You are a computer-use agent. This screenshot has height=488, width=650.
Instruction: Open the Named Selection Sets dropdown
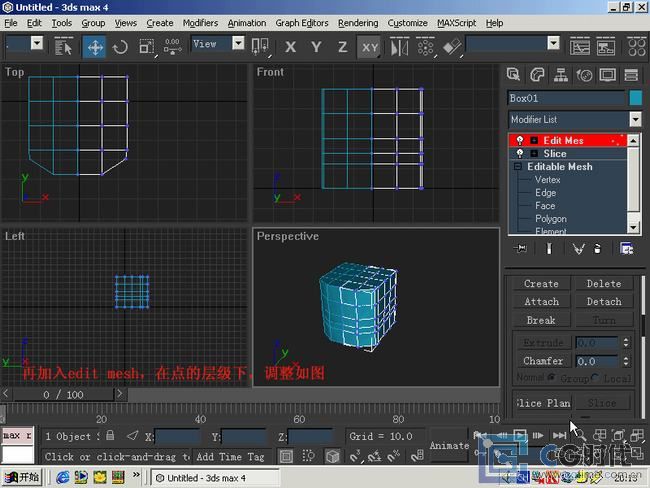553,43
